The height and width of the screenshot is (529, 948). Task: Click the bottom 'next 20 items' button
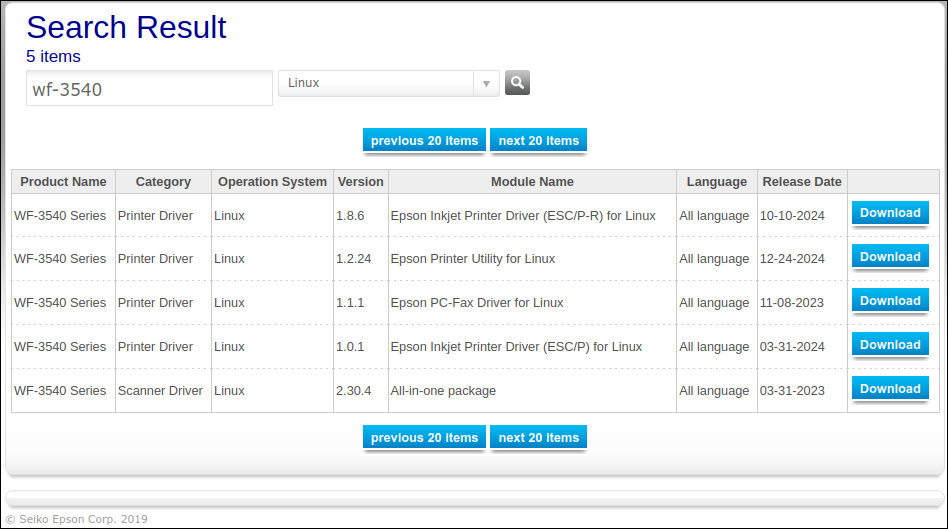[538, 438]
